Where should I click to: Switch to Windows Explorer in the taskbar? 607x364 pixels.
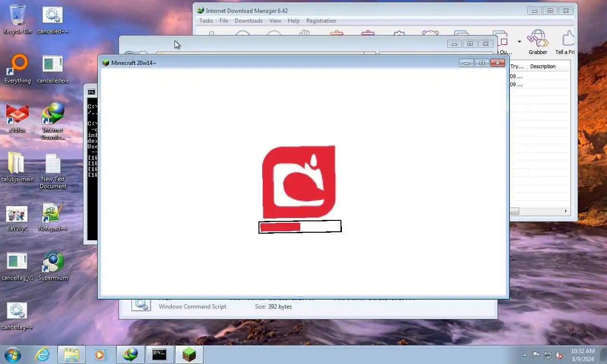(72, 355)
